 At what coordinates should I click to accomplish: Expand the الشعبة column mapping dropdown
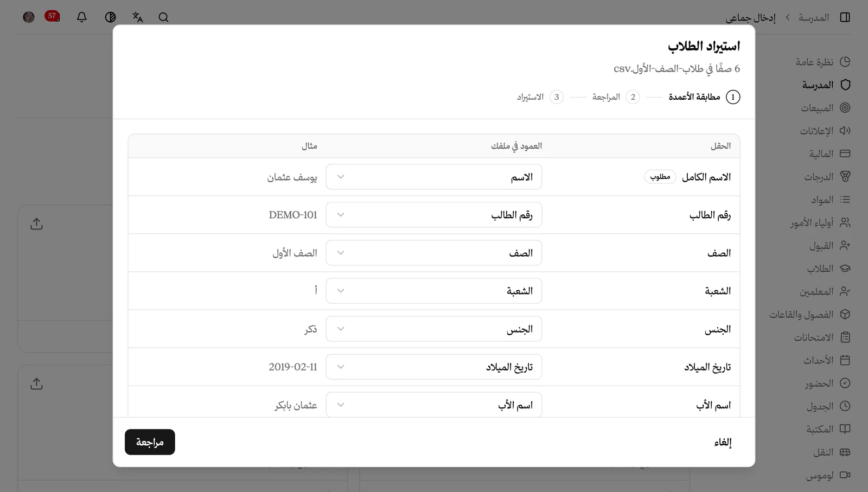[434, 291]
